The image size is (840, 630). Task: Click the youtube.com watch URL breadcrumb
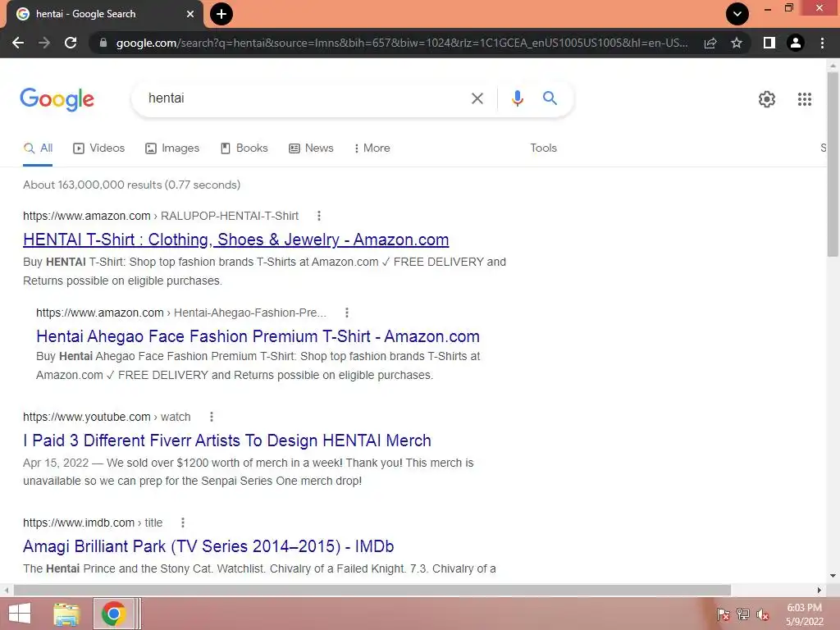click(107, 417)
